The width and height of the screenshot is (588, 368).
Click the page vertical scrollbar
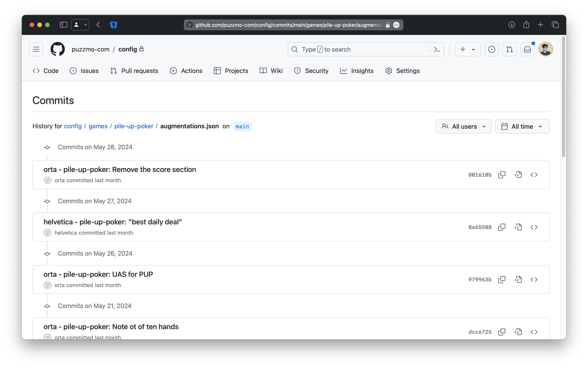tap(563, 97)
